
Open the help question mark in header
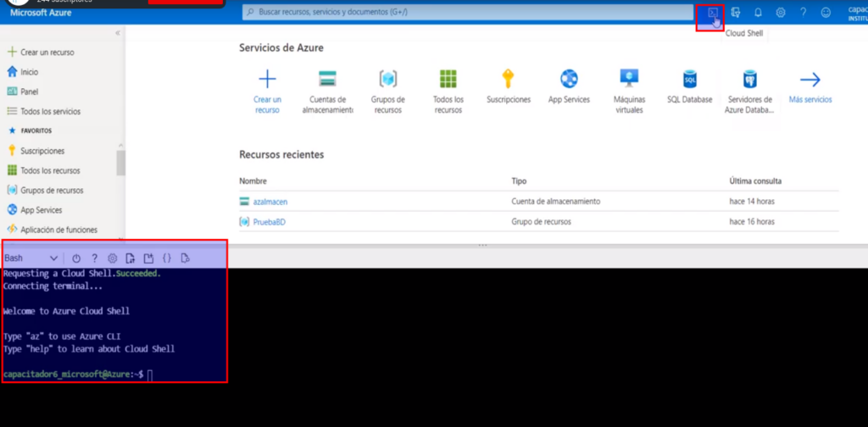click(804, 12)
